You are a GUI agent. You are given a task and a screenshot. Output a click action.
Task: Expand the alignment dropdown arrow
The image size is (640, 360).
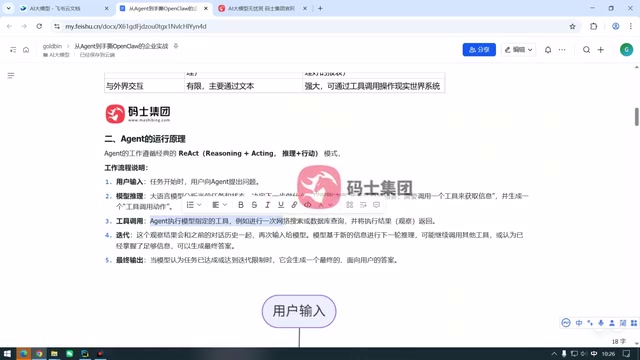[x=225, y=205]
